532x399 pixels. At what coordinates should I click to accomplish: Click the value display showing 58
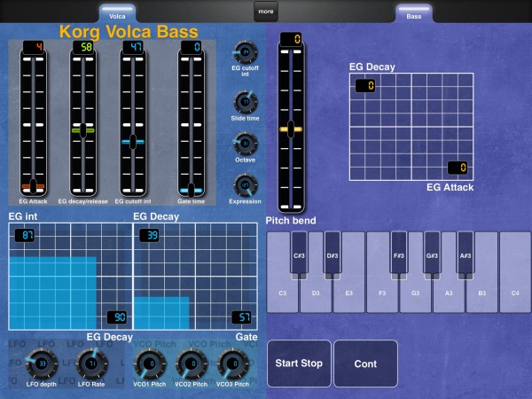click(83, 47)
